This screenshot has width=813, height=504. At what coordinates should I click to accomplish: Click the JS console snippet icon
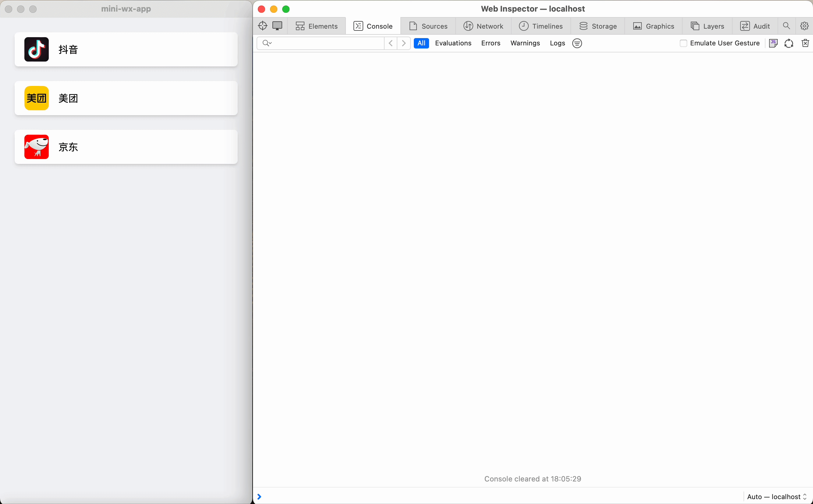click(x=773, y=43)
